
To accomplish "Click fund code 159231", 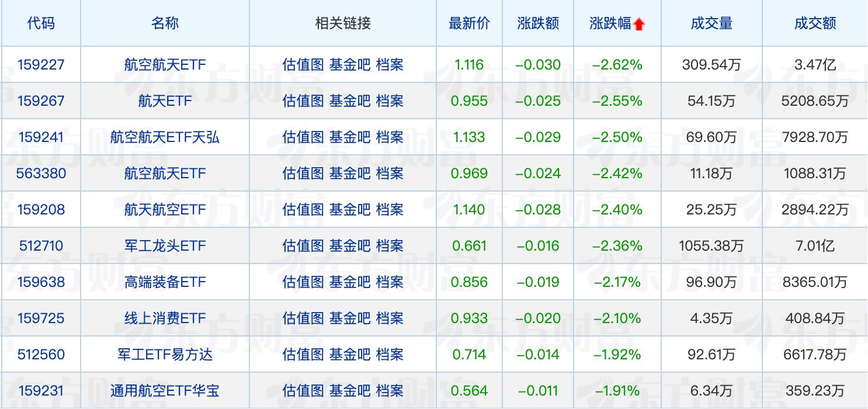I will (41, 391).
